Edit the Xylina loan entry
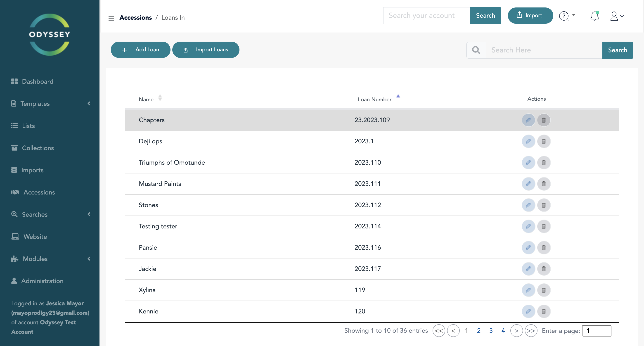The image size is (644, 346). (528, 290)
